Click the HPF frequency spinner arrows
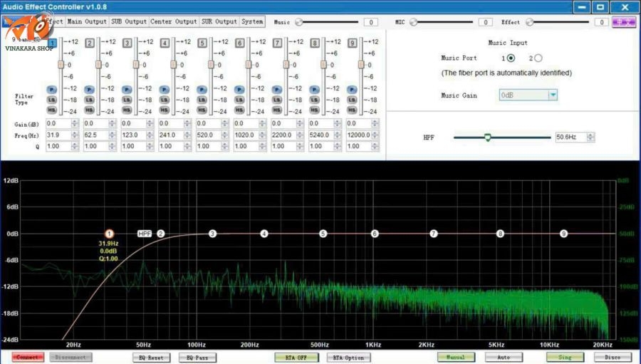Screen dimensions: 641x364 click(x=590, y=137)
